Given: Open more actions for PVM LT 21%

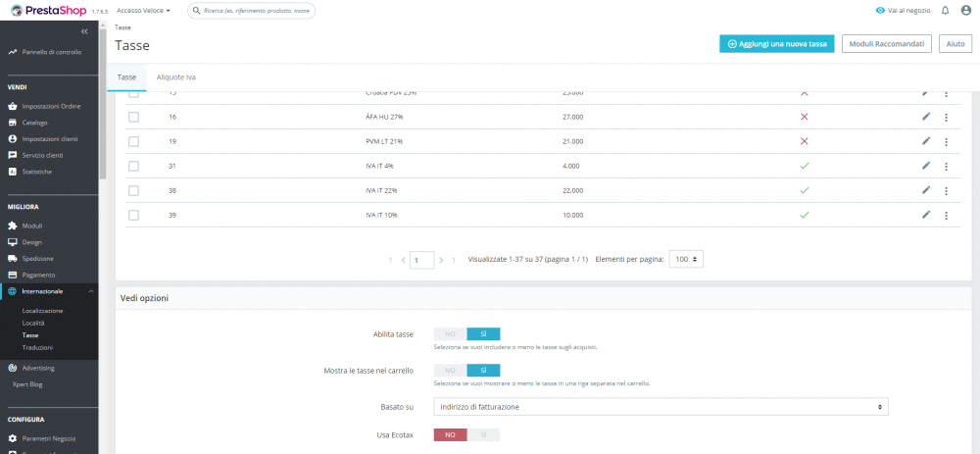Looking at the screenshot, I should click(946, 141).
